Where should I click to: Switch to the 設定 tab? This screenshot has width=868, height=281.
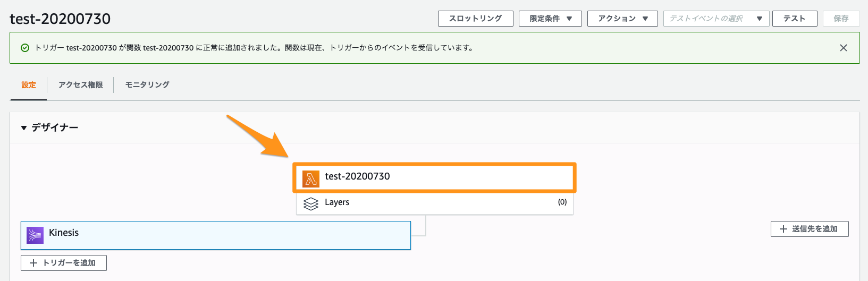pos(29,85)
